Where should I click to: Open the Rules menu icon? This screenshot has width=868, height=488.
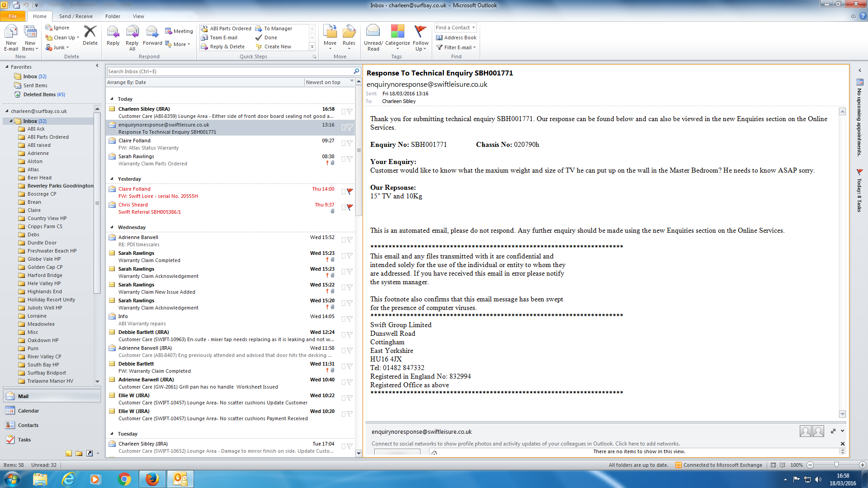(349, 33)
